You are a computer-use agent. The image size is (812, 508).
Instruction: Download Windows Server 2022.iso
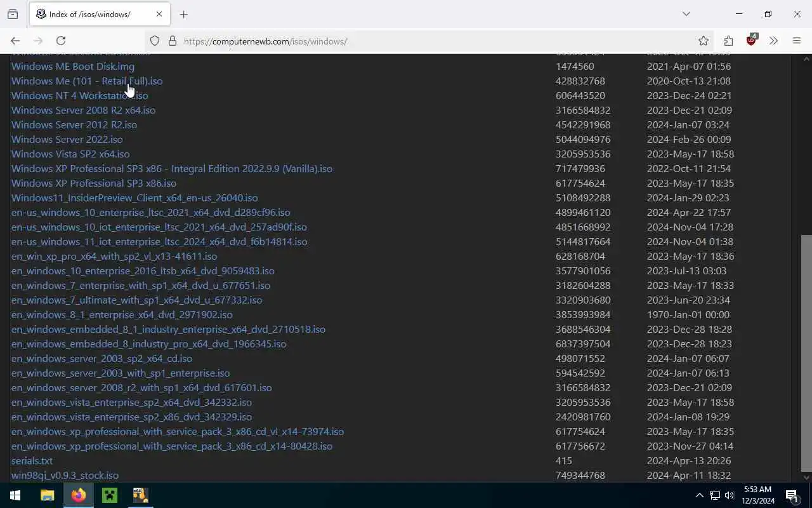[x=67, y=139]
